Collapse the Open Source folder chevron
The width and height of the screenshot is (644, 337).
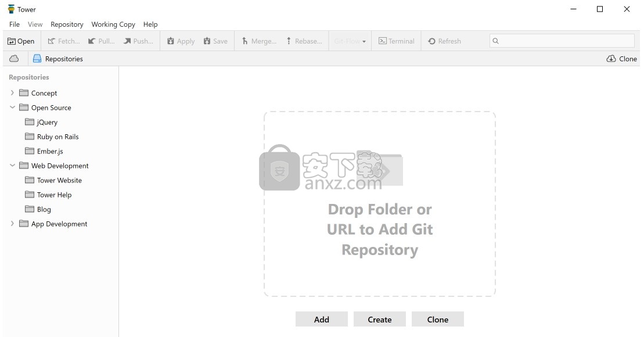tap(12, 107)
